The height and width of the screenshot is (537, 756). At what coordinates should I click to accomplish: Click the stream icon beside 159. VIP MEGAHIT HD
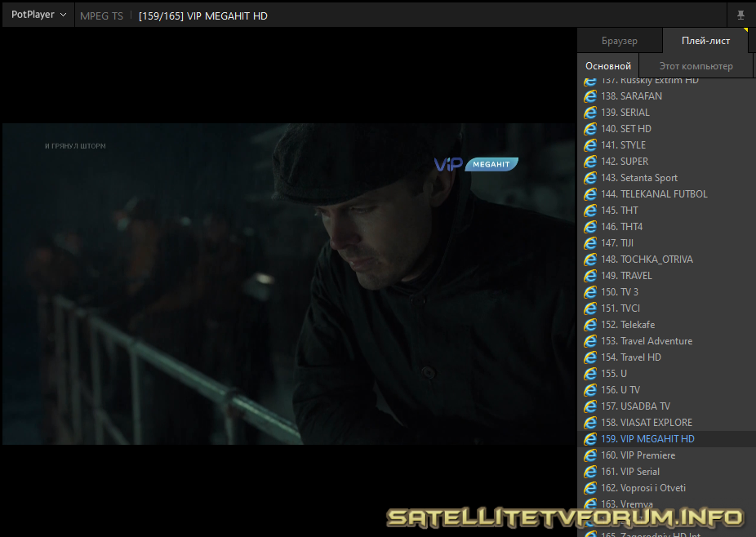click(x=590, y=439)
